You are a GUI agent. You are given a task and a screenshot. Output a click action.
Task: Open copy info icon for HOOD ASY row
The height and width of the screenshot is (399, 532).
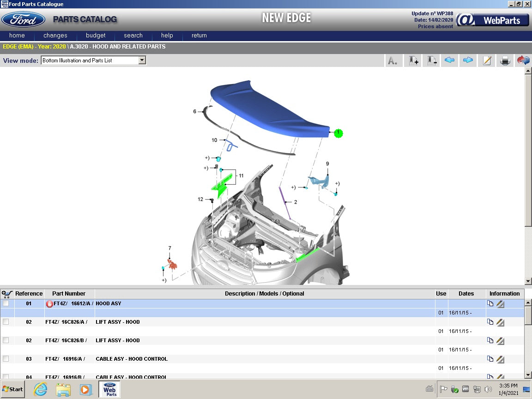click(490, 304)
